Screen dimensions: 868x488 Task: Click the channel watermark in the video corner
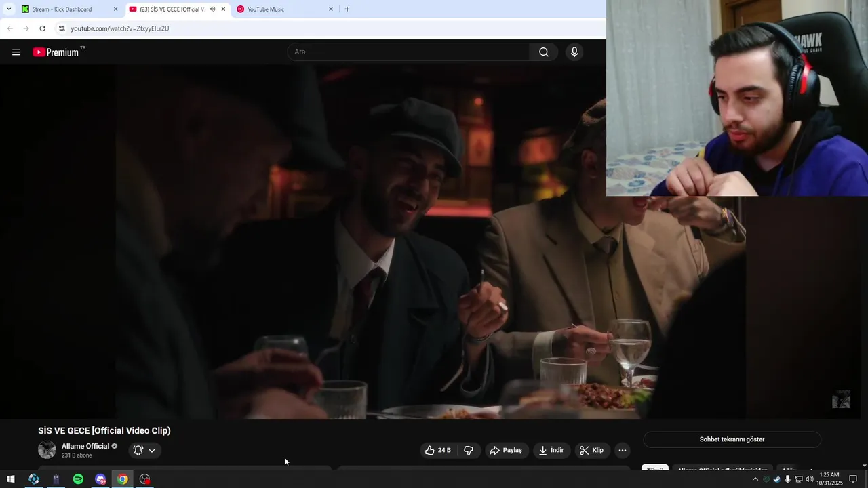click(x=841, y=399)
